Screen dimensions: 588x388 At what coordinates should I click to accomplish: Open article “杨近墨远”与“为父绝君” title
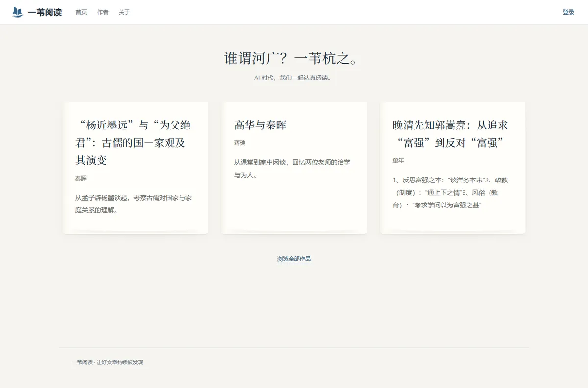pyautogui.click(x=133, y=143)
